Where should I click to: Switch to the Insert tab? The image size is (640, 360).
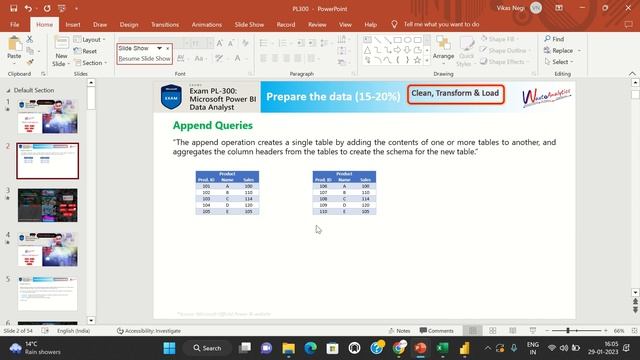[x=73, y=24]
